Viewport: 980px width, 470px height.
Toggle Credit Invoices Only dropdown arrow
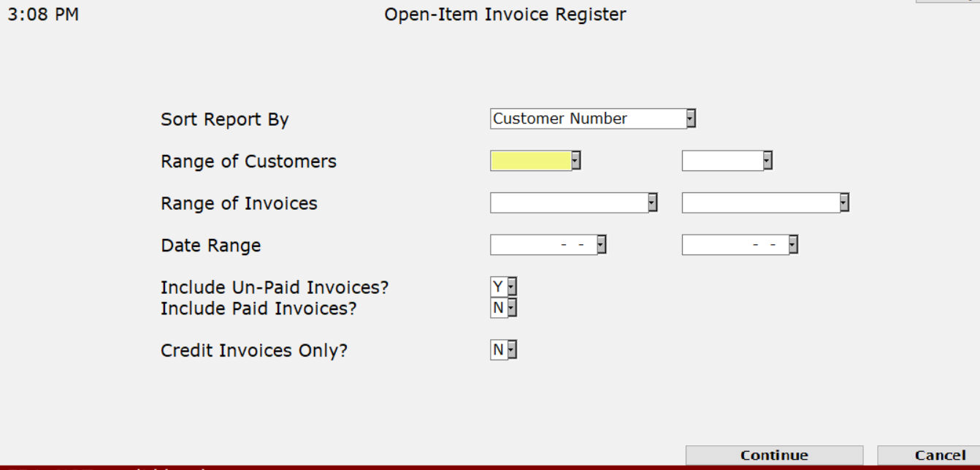(x=512, y=351)
